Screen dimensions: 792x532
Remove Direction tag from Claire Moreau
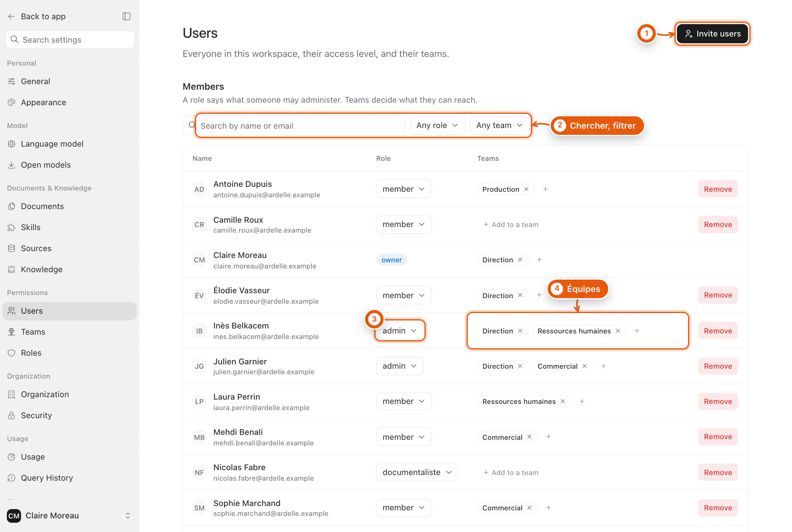tap(520, 260)
